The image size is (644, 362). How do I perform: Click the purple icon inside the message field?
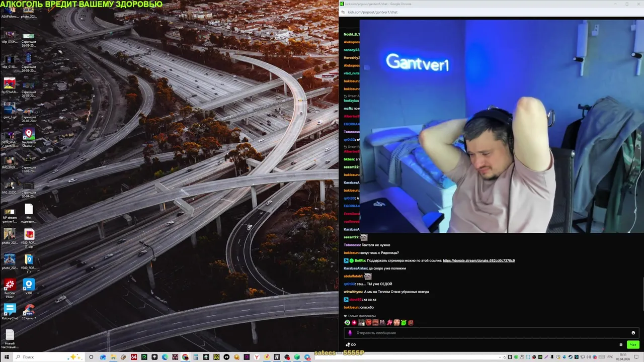click(x=350, y=333)
